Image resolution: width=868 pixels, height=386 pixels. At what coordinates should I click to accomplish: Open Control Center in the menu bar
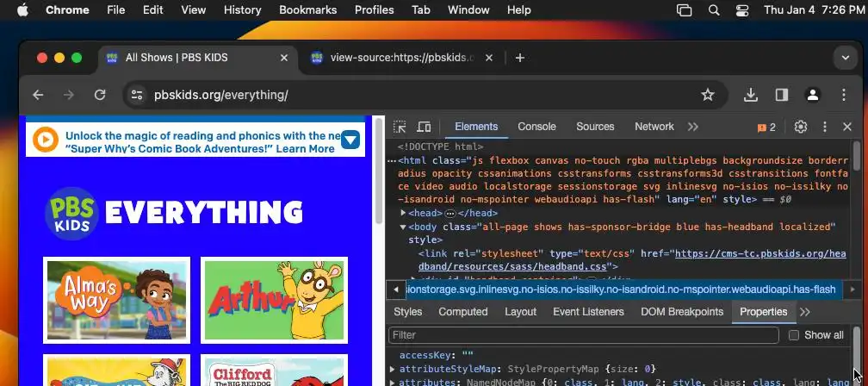pos(742,10)
